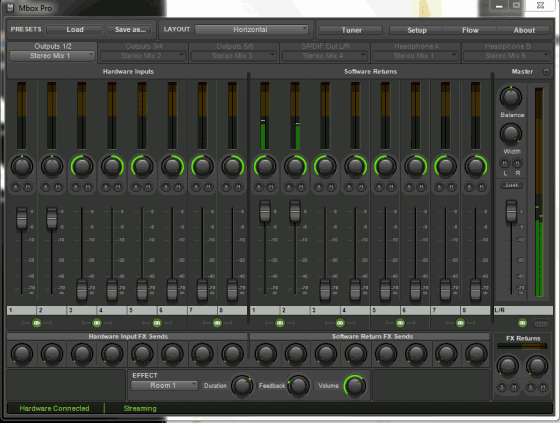Screen dimensions: 560x423
Task: Click hardware input 1 FX send knob
Action: click(22, 354)
